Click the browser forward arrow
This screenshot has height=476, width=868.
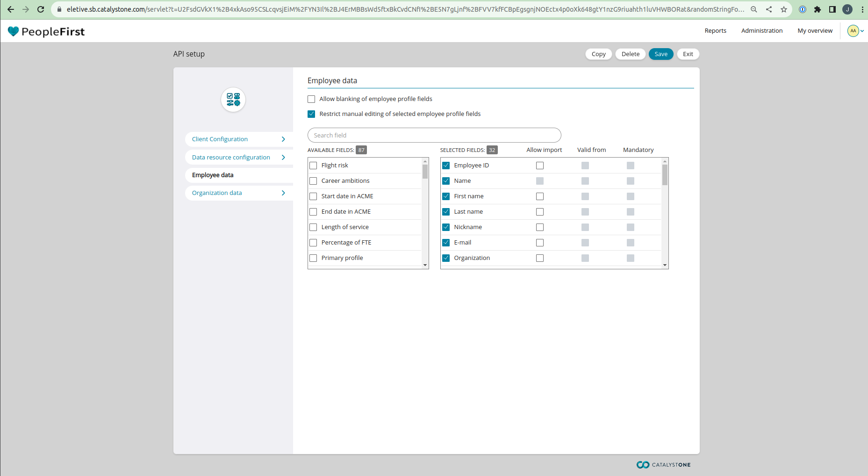point(26,9)
